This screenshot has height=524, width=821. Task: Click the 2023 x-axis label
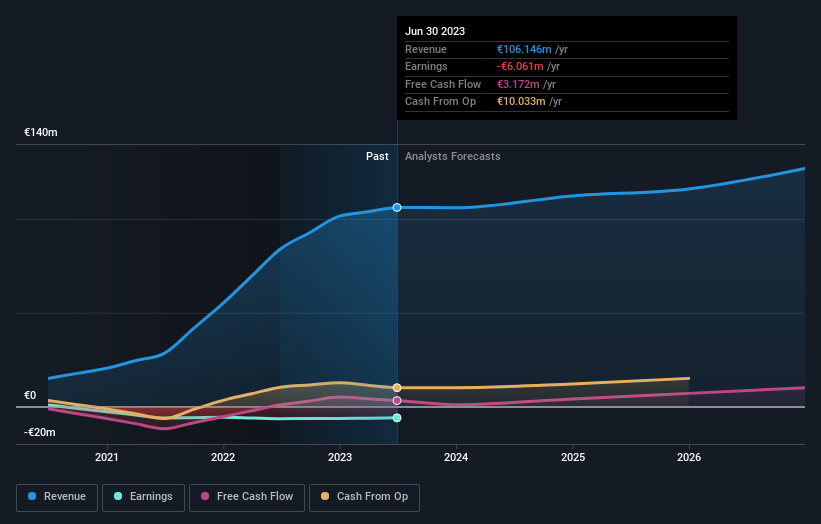pos(340,458)
